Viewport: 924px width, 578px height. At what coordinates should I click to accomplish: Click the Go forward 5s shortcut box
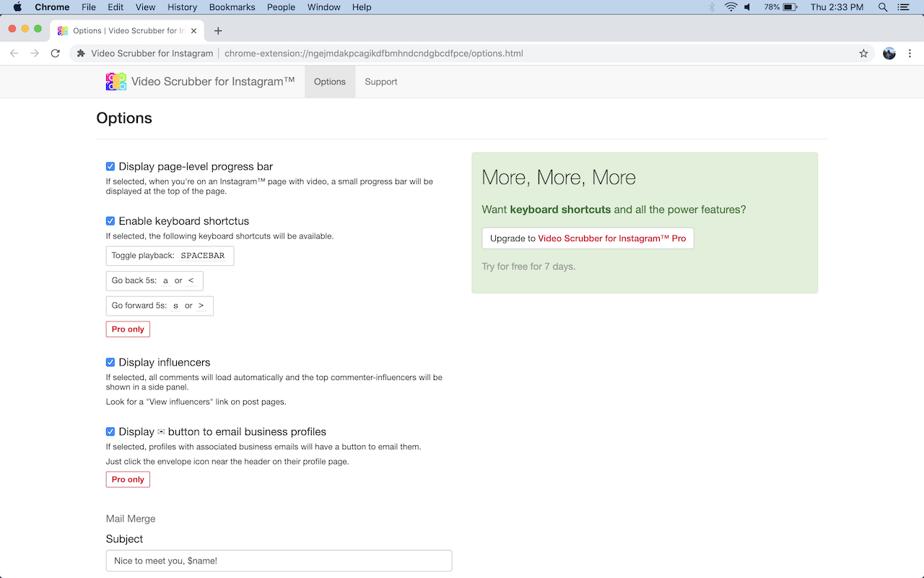160,306
